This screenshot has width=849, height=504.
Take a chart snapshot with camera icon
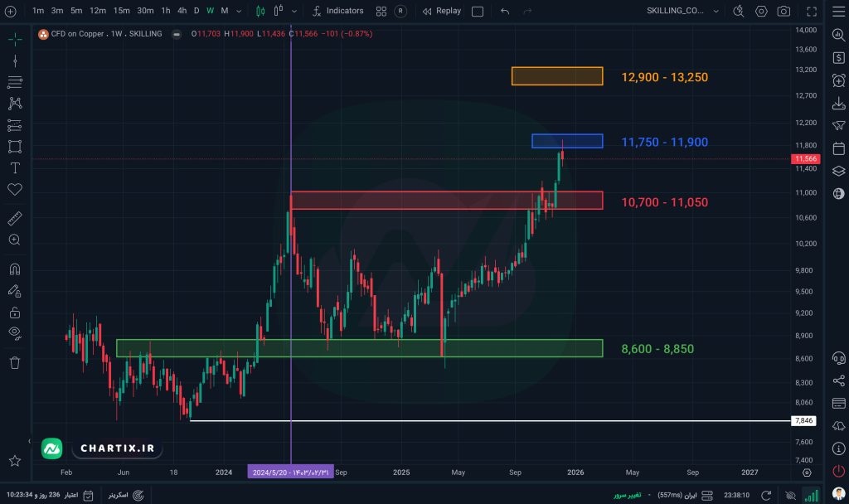[784, 11]
